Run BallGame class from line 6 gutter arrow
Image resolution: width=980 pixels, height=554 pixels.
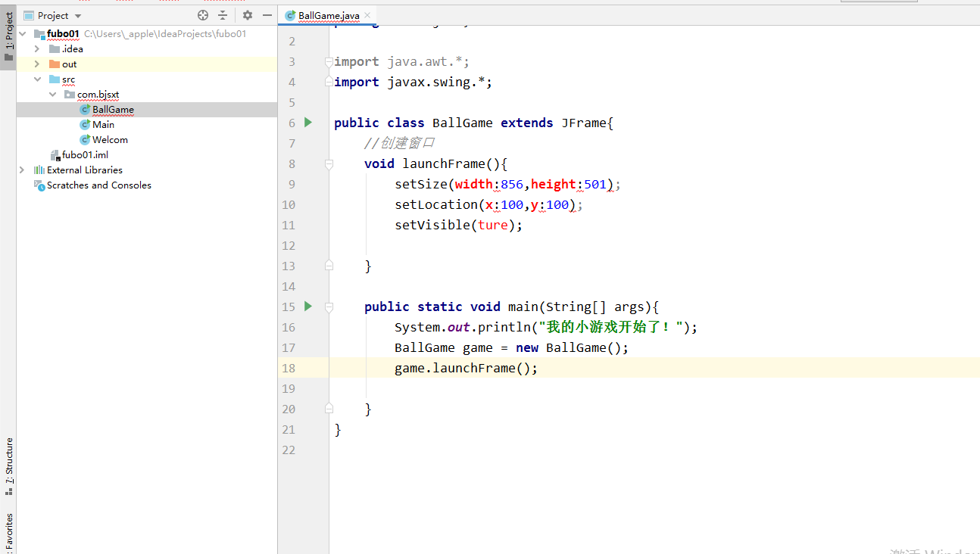pos(308,122)
